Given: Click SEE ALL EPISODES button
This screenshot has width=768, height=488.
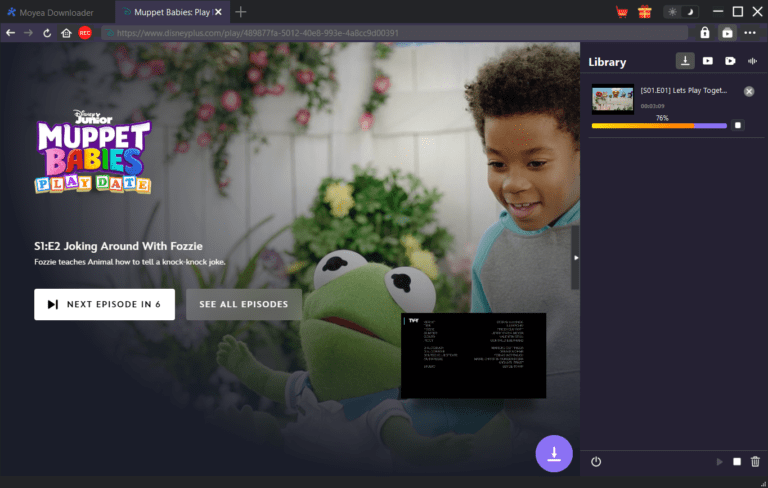Looking at the screenshot, I should (x=244, y=304).
